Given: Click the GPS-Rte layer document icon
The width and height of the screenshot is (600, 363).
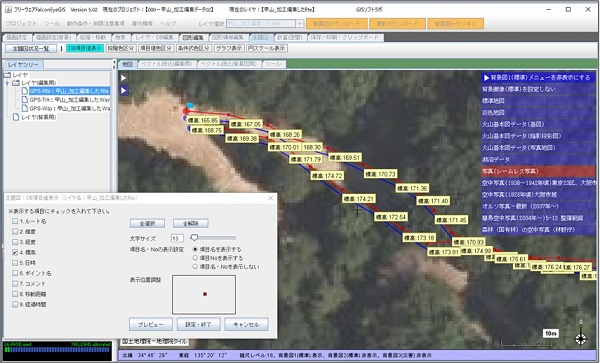Looking at the screenshot, I should tap(24, 91).
